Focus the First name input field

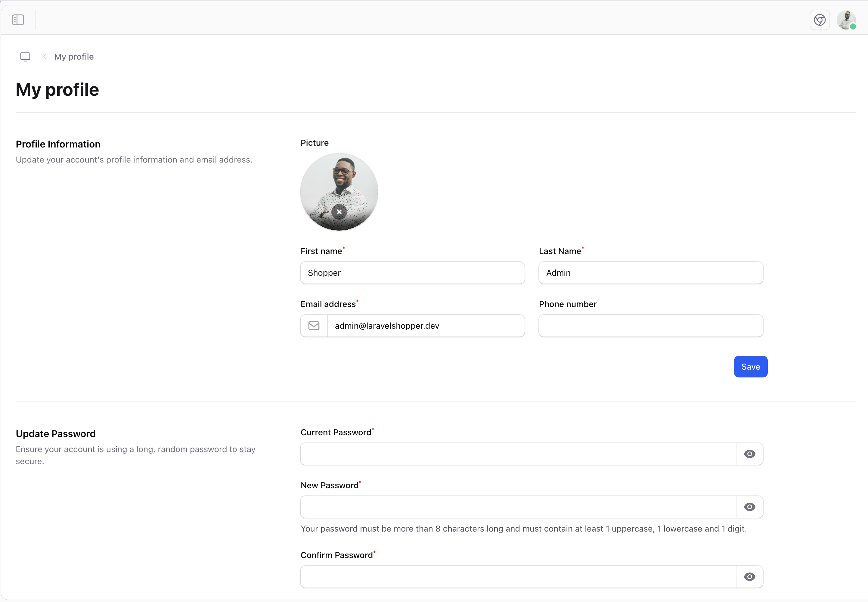(x=412, y=272)
